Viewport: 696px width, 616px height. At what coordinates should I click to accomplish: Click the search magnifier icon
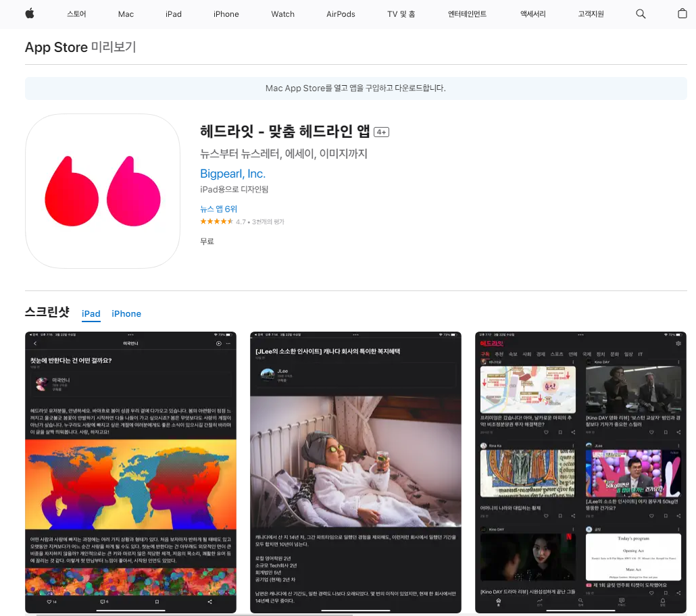tap(641, 14)
